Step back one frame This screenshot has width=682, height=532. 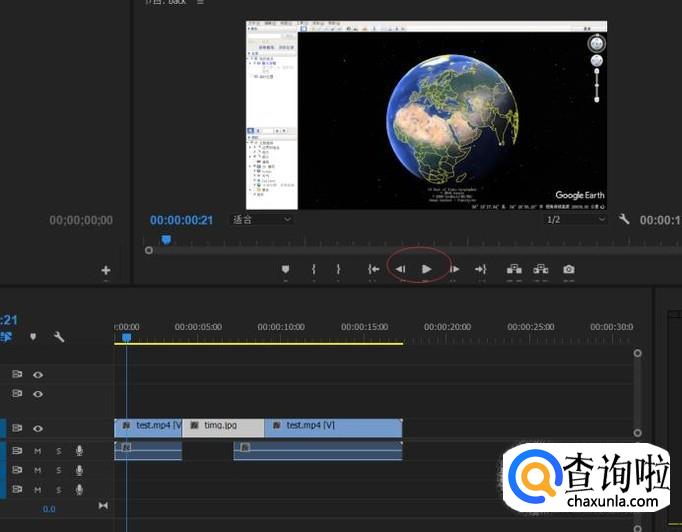400,269
